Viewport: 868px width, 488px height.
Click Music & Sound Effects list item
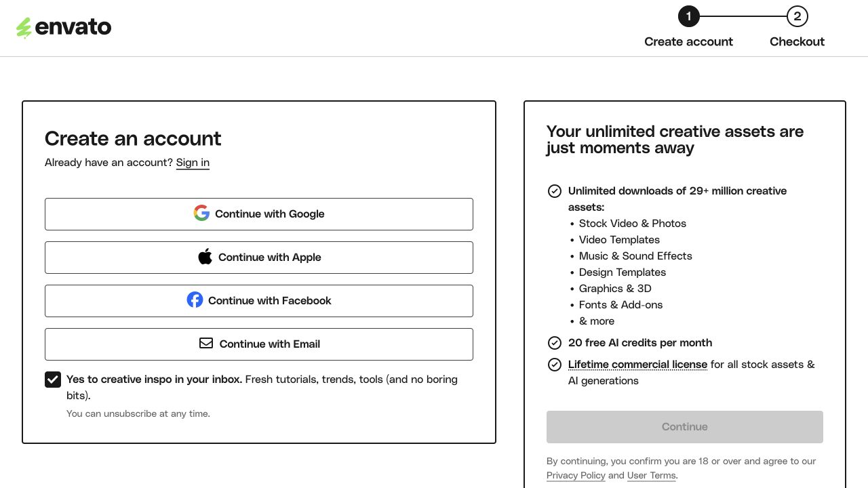[x=635, y=256]
